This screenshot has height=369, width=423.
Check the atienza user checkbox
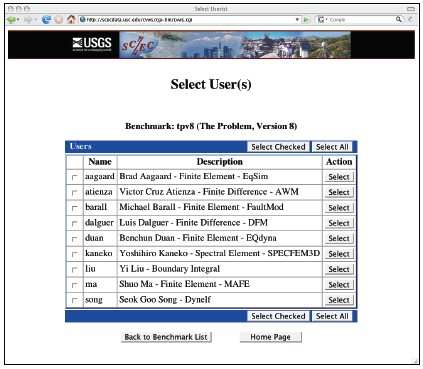tap(74, 193)
